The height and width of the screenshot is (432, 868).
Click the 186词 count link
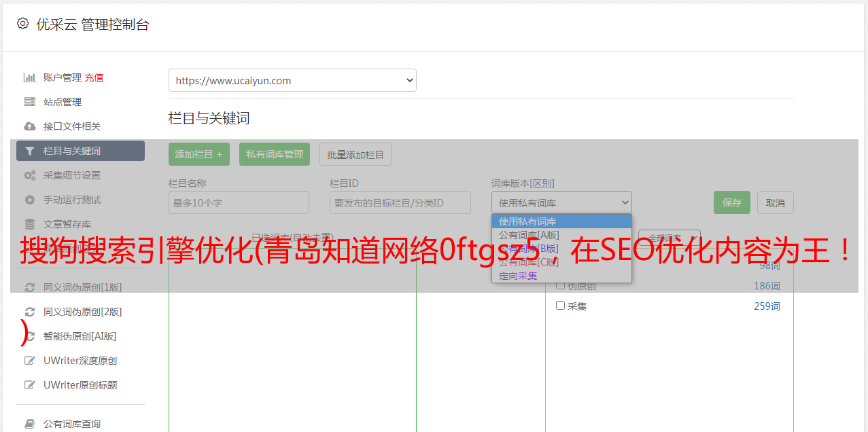[x=767, y=286]
